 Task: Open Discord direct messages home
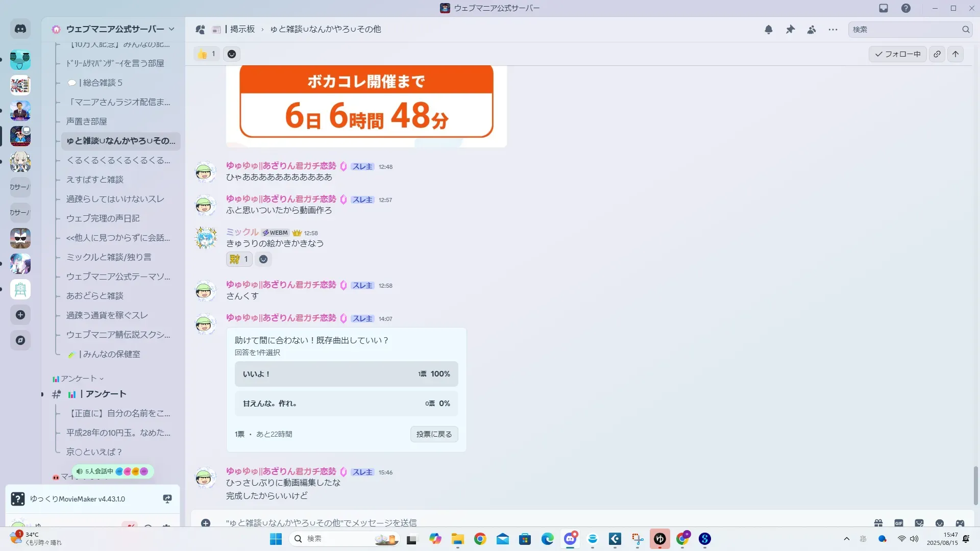[x=20, y=29]
